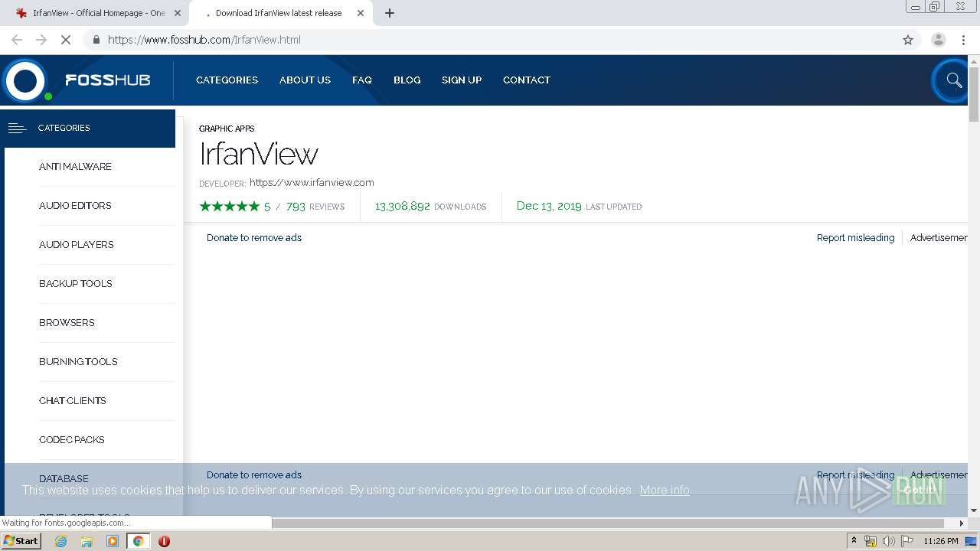The image size is (980, 551).
Task: Switch to Download IrfanView latest release tab
Action: coord(279,13)
